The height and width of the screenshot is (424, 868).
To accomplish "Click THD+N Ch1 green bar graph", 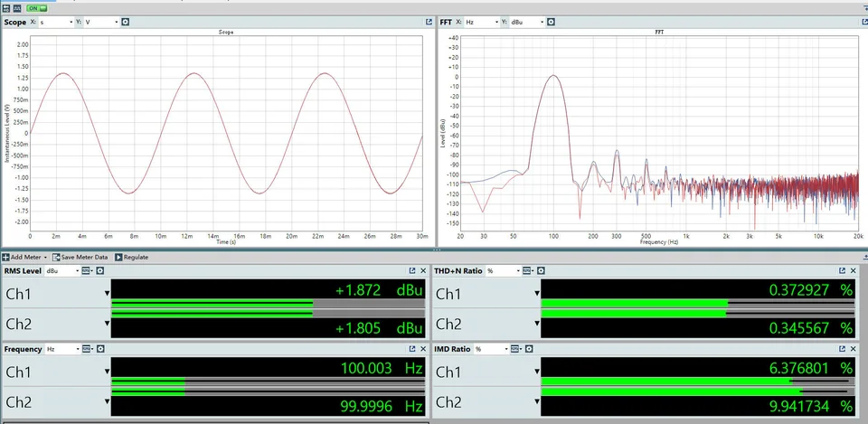I will (x=635, y=304).
